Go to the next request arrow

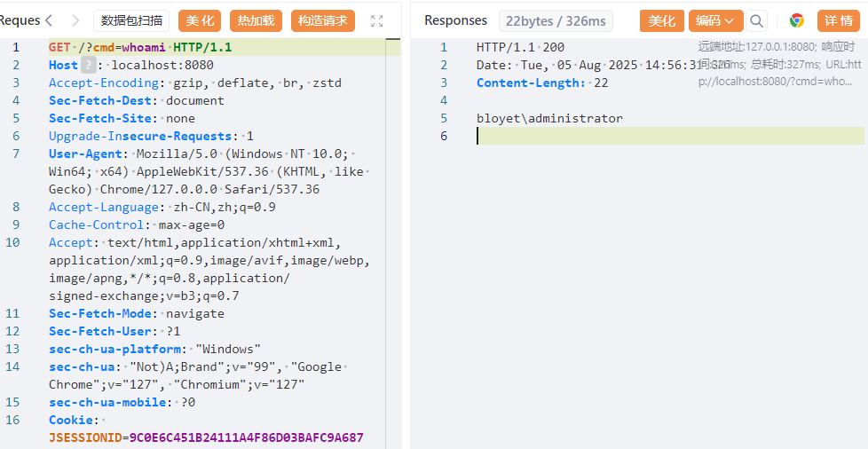coord(75,20)
